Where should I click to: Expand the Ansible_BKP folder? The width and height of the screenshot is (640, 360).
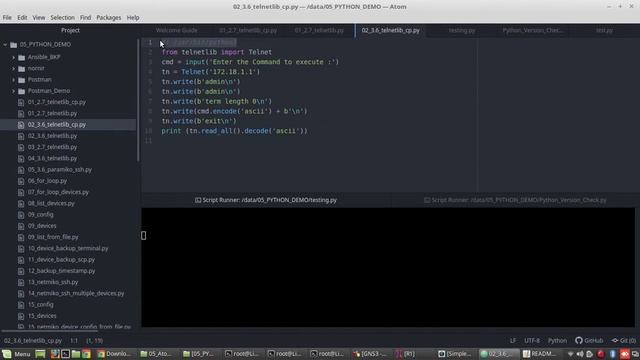(x=13, y=58)
